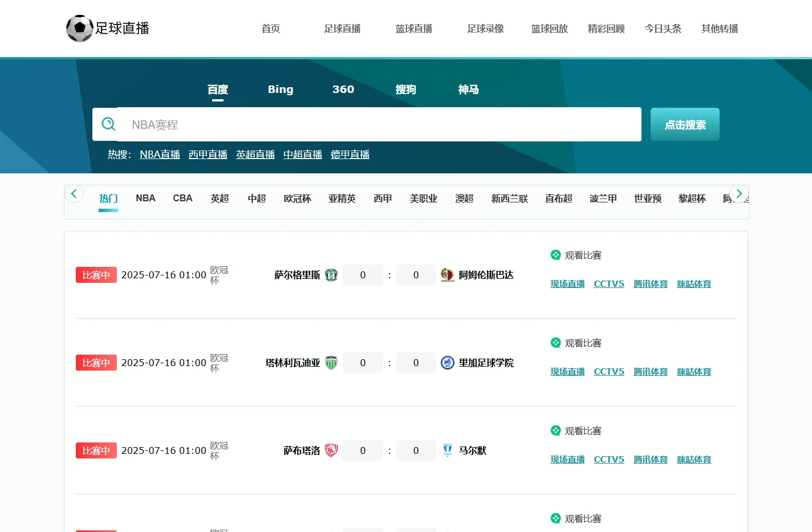Select the 西甲 league tab
Viewport: 812px width, 532px height.
383,198
